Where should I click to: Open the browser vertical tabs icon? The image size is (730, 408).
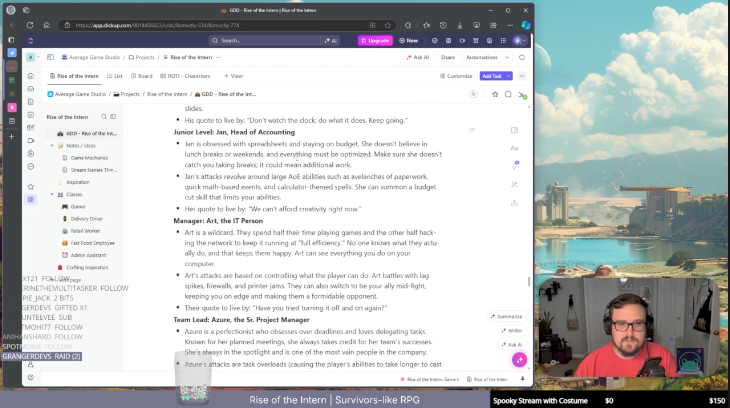(x=12, y=40)
